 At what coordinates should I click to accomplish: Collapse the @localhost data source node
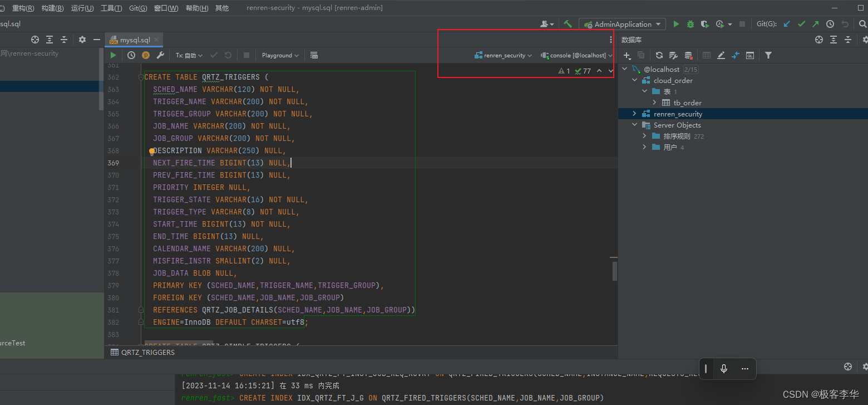(625, 70)
